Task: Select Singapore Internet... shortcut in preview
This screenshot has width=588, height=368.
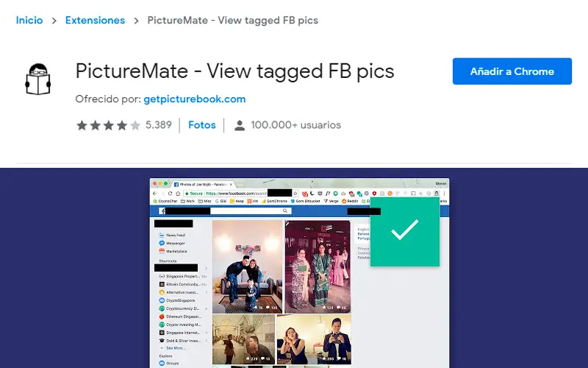Action: tap(179, 333)
